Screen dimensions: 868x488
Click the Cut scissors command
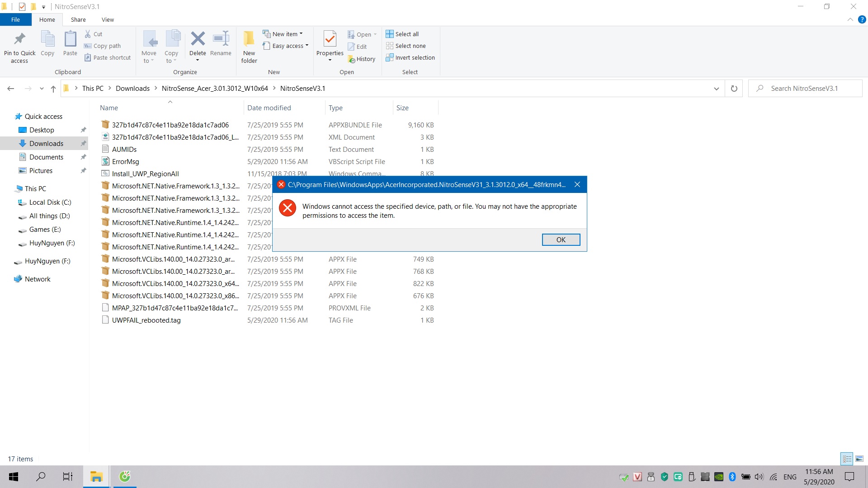[x=94, y=34]
